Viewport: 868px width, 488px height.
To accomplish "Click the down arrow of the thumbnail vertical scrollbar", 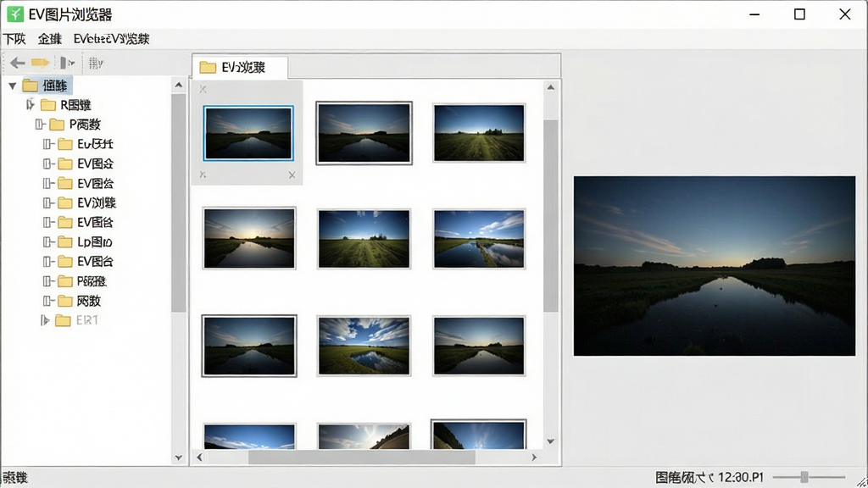I will 550,441.
